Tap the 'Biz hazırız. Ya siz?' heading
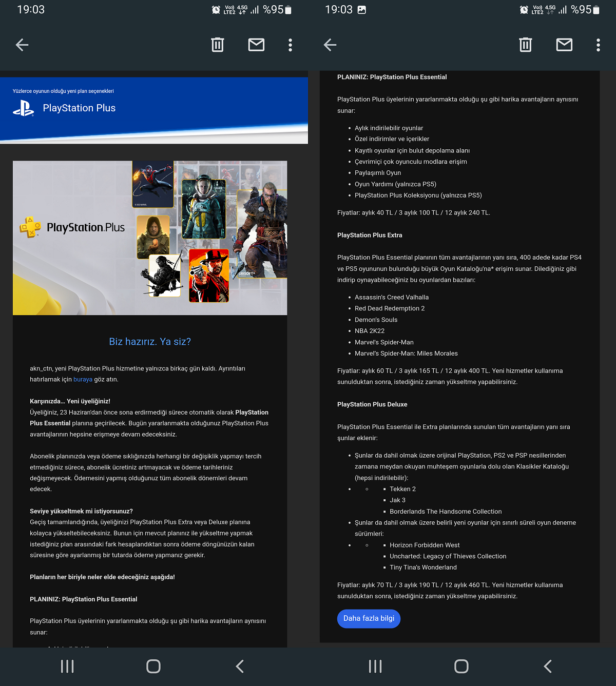The width and height of the screenshot is (616, 686). 150,342
